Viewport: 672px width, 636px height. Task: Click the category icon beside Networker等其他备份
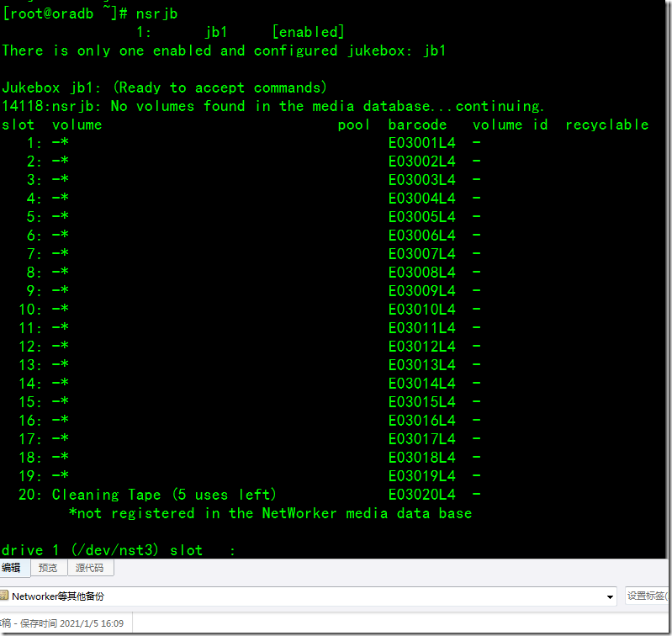tap(4, 596)
